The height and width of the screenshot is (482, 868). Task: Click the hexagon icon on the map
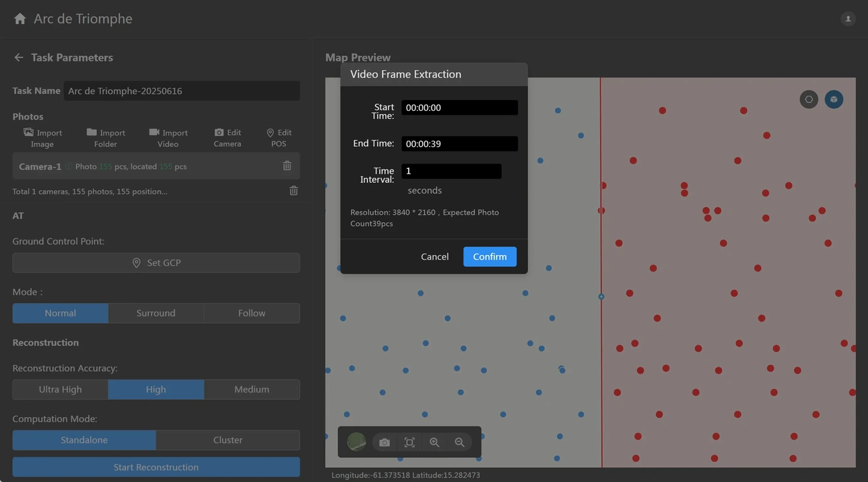[809, 99]
